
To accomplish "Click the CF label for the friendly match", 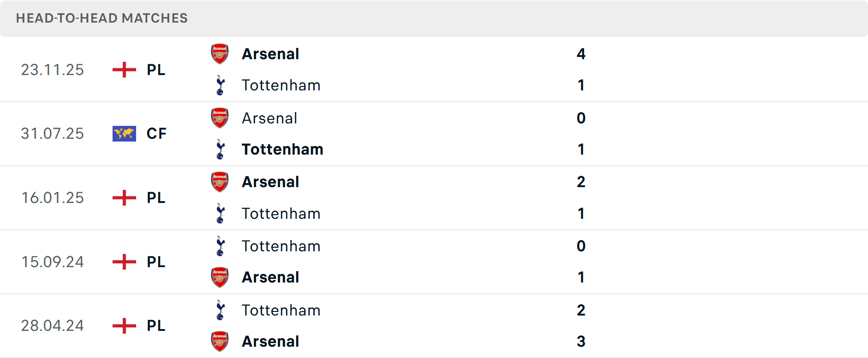I will point(156,133).
